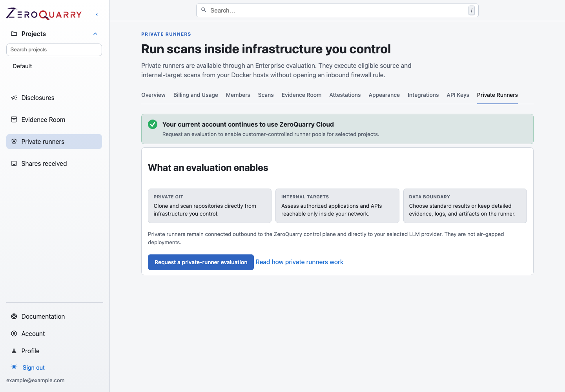This screenshot has width=565, height=392.
Task: Read how private runners work
Action: click(x=299, y=262)
